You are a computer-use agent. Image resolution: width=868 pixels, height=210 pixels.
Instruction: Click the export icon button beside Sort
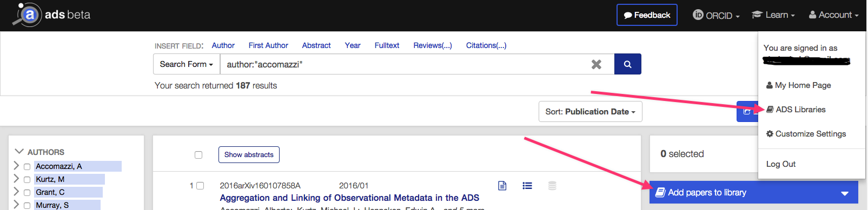[747, 111]
